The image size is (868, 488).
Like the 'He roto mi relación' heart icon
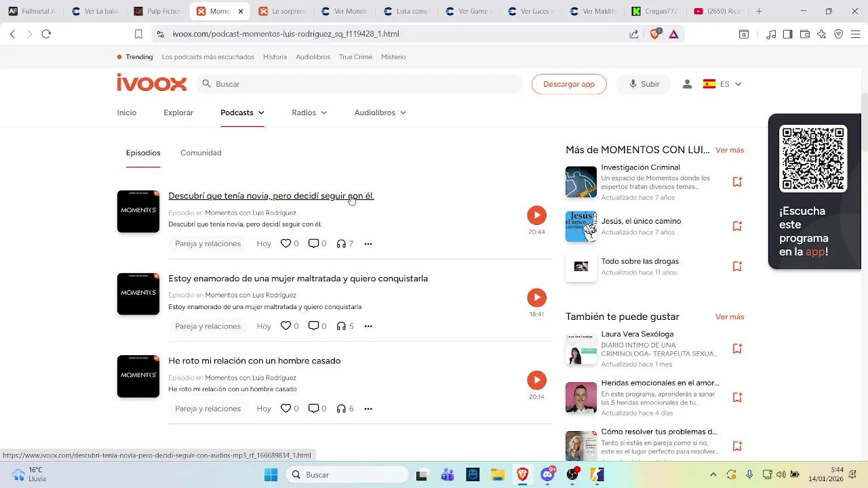[285, 409]
